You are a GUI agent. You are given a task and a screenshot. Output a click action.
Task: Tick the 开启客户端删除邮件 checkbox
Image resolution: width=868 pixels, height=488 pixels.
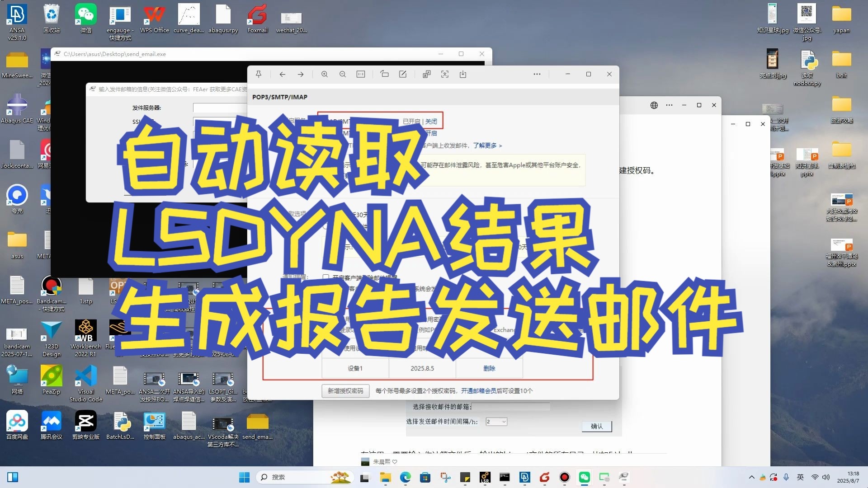pos(326,277)
